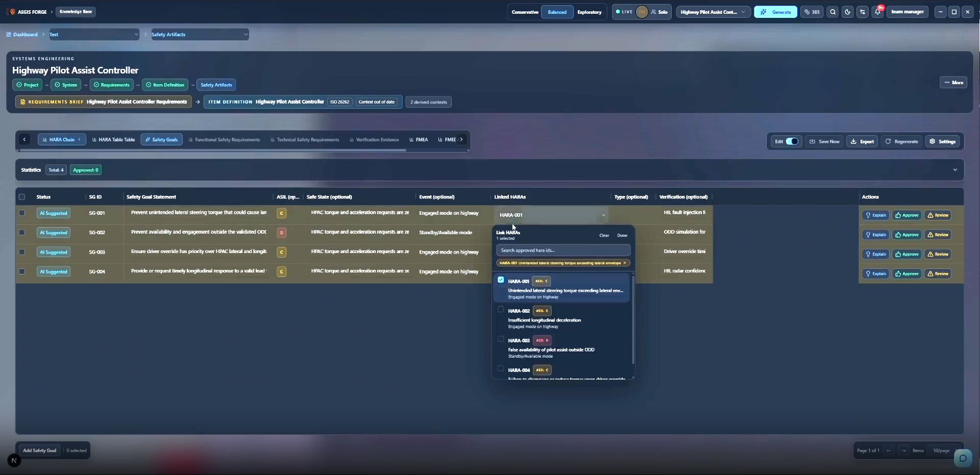
Task: Check the HARA-002 checkbox in link list
Action: point(501,310)
